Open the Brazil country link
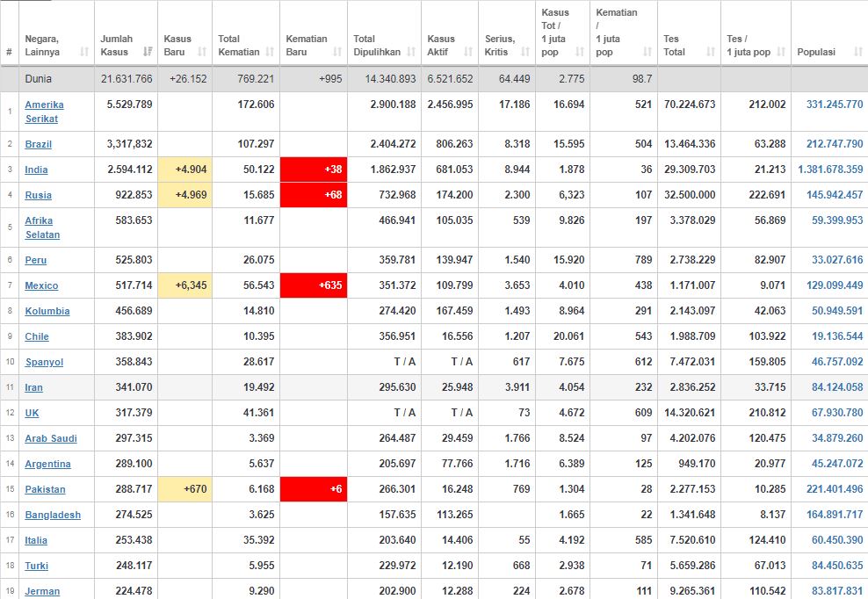868x599 pixels. (x=38, y=144)
